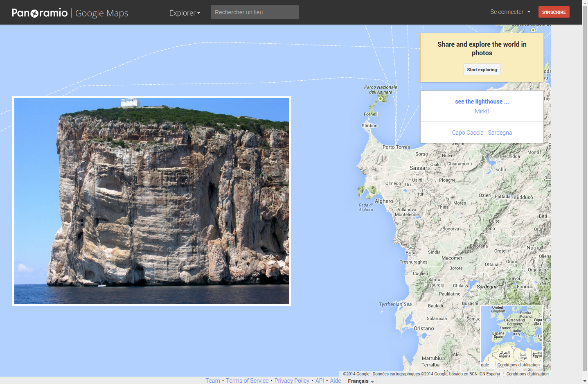Click the scrollbar up arrow
The image size is (588, 384).
(x=585, y=3)
